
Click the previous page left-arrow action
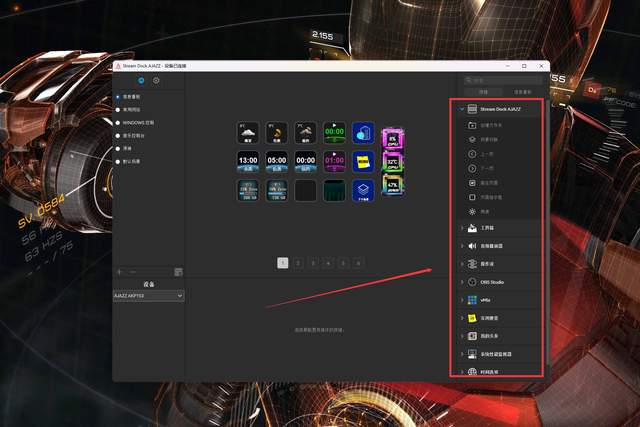(472, 154)
